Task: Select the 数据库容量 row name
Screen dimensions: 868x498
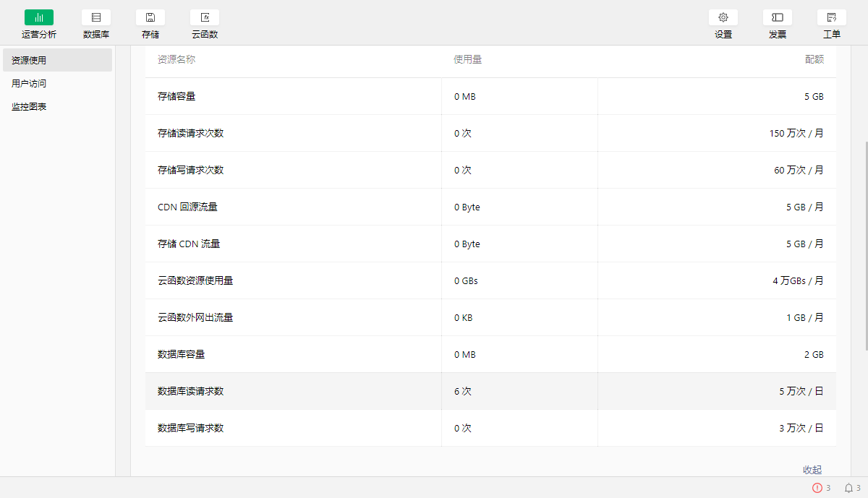Action: (182, 354)
